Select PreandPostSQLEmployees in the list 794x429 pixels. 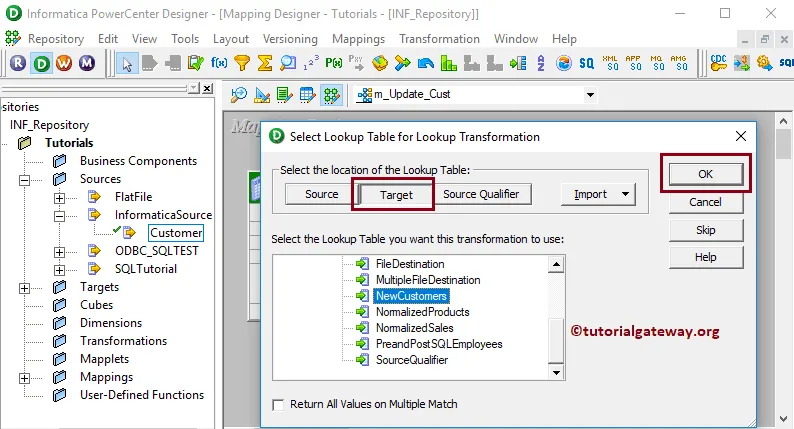[439, 344]
